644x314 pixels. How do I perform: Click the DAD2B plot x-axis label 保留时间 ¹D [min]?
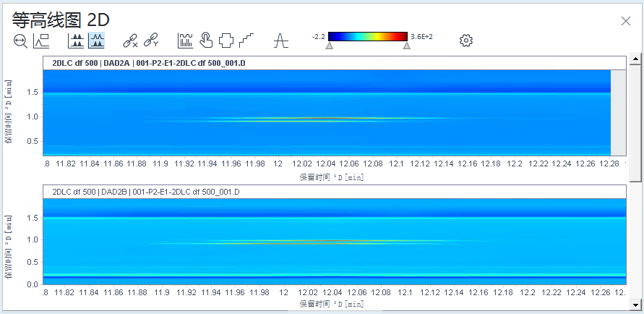pyautogui.click(x=332, y=304)
